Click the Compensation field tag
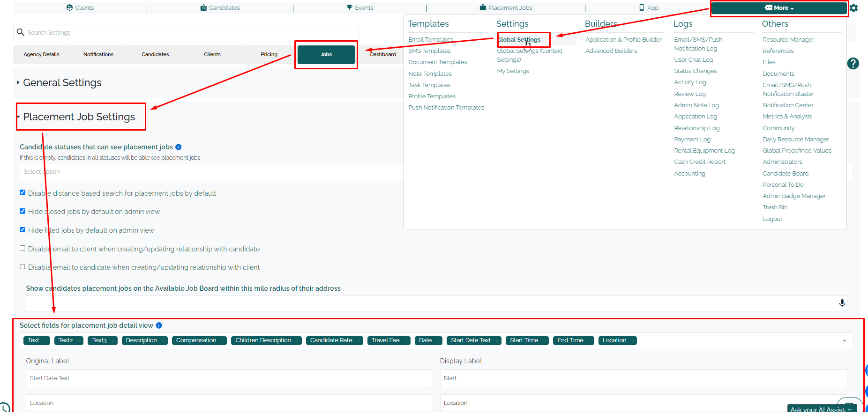The image size is (868, 412). click(x=199, y=341)
